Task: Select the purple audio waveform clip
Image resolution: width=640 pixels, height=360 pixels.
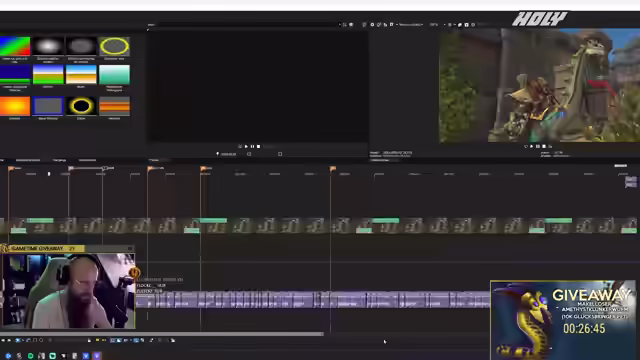Action: [x=313, y=300]
